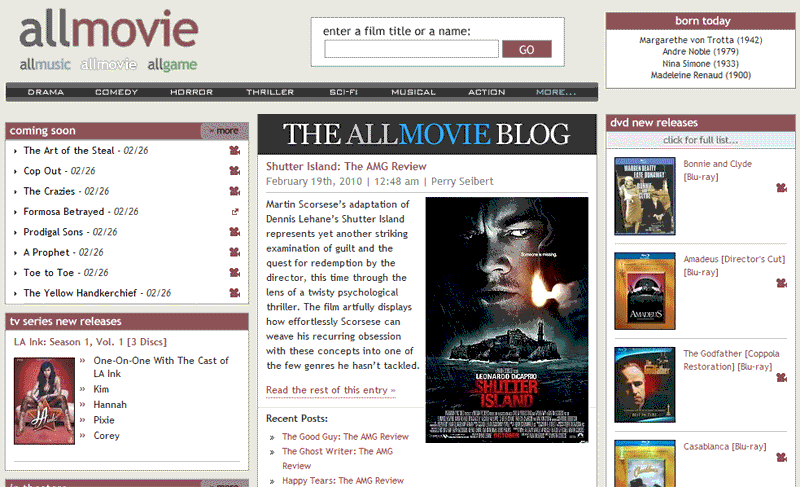Viewport: 800px width, 487px height.
Task: Select the Kim episode link
Action: [x=101, y=389]
